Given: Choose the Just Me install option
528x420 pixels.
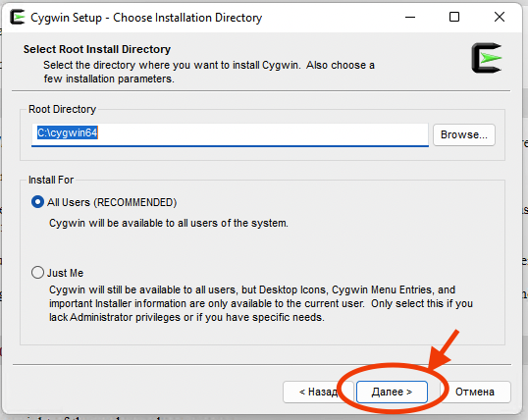Looking at the screenshot, I should (x=37, y=273).
